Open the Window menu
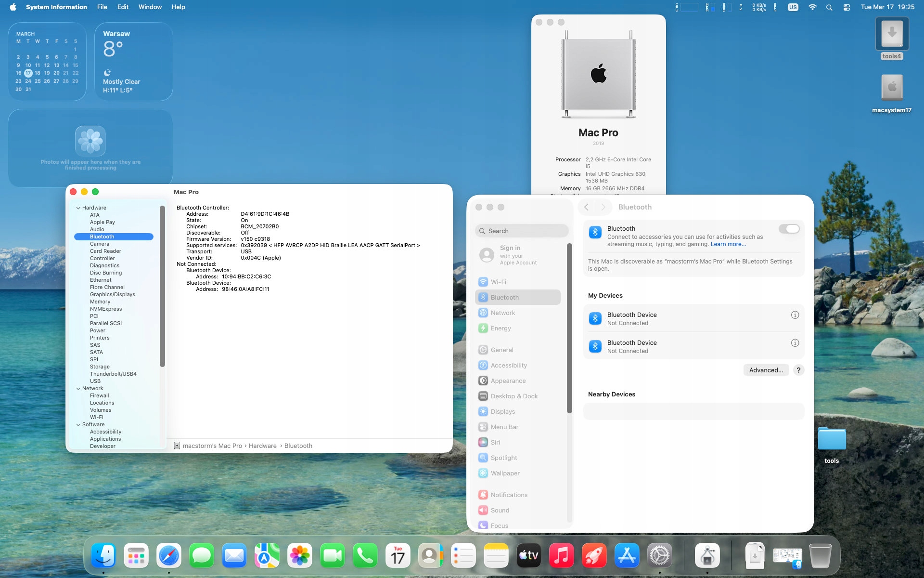The image size is (924, 578). pos(150,7)
